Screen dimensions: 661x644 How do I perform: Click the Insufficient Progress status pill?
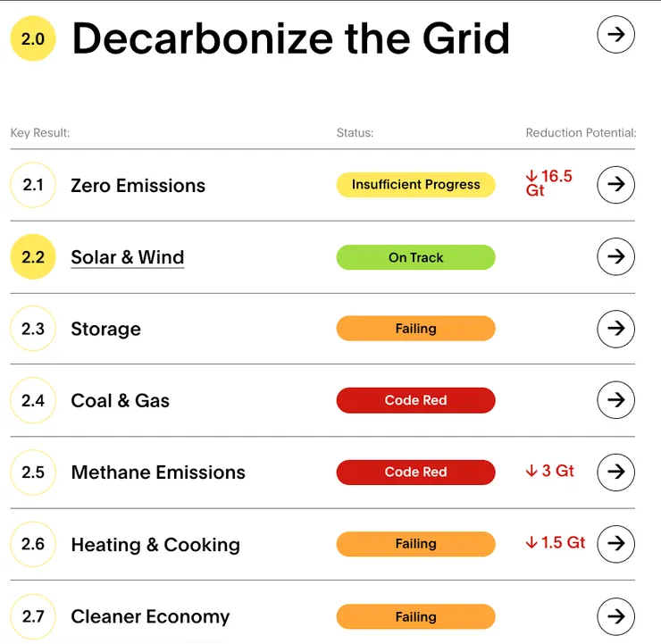click(x=415, y=185)
